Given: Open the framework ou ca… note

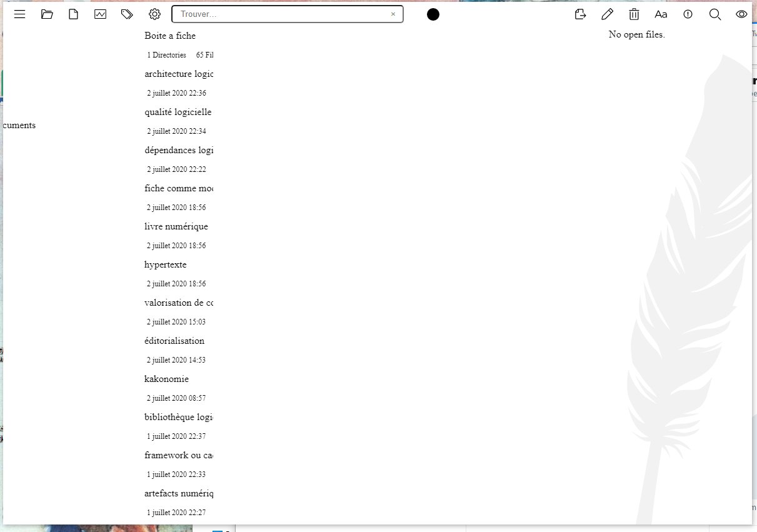Looking at the screenshot, I should (179, 455).
